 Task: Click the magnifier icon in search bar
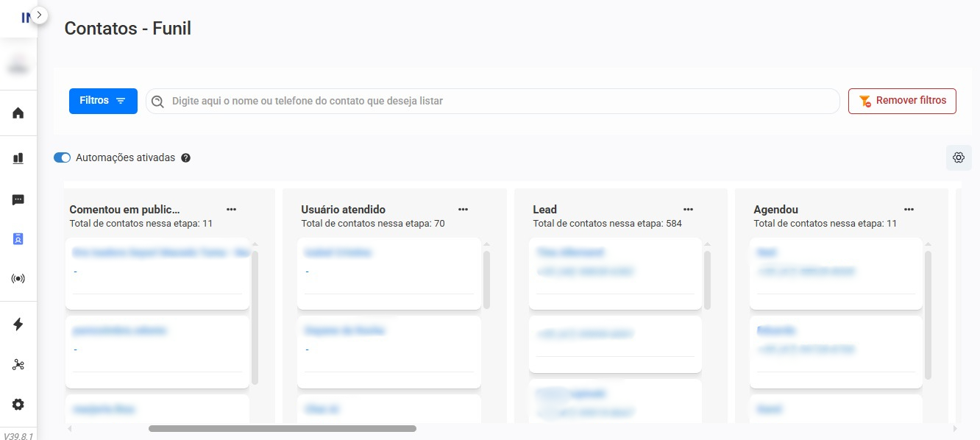[157, 102]
